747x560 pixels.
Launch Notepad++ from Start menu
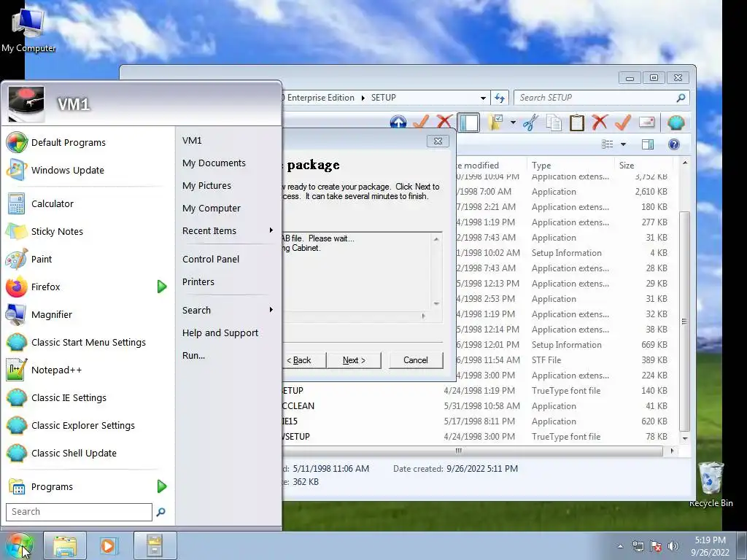click(x=88, y=370)
